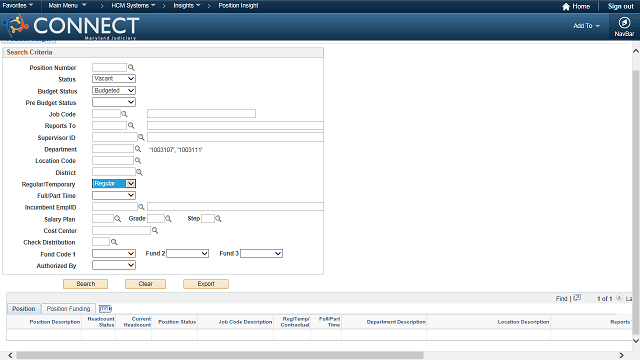Screen dimensions: 640x360
Task: Click the Sign out link
Action: tap(620, 7)
